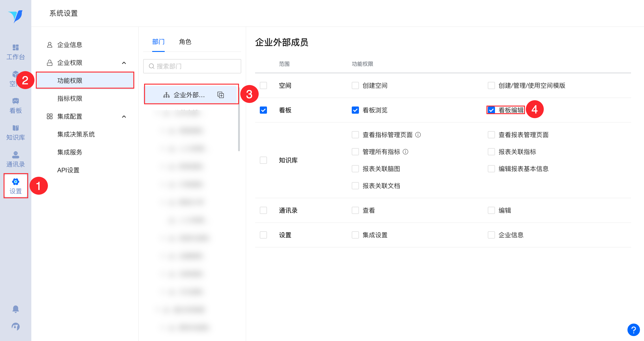Image resolution: width=644 pixels, height=341 pixels.
Task: Uncheck the 看板浏览 checkbox
Action: (x=355, y=110)
